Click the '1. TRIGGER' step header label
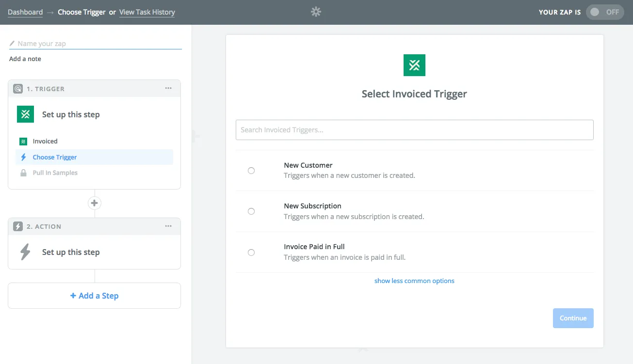 pyautogui.click(x=46, y=89)
